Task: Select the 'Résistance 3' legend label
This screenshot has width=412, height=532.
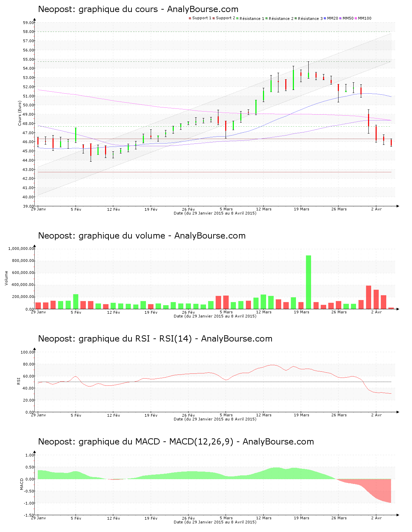Action: 310,19
